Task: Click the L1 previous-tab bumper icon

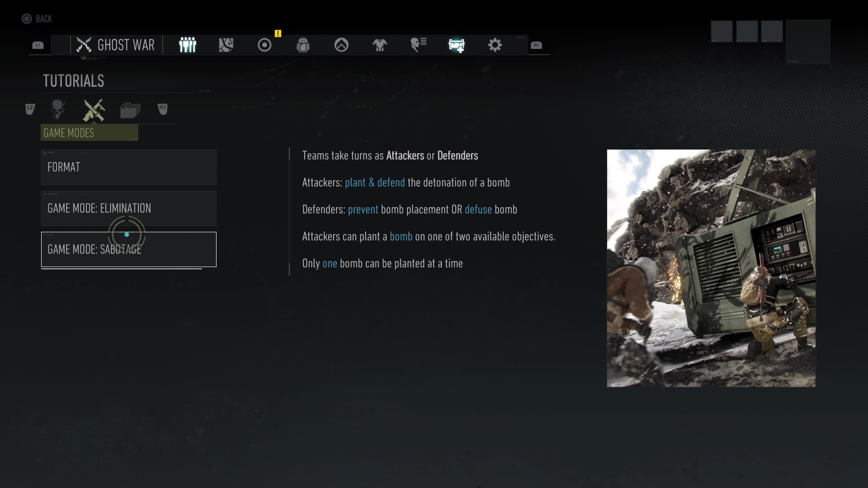Action: 38,45
